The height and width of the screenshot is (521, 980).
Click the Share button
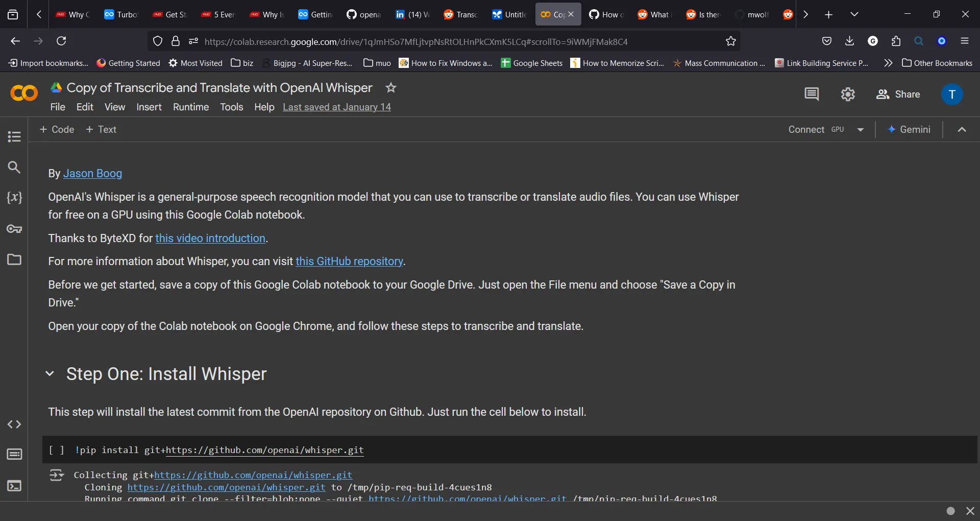click(898, 94)
